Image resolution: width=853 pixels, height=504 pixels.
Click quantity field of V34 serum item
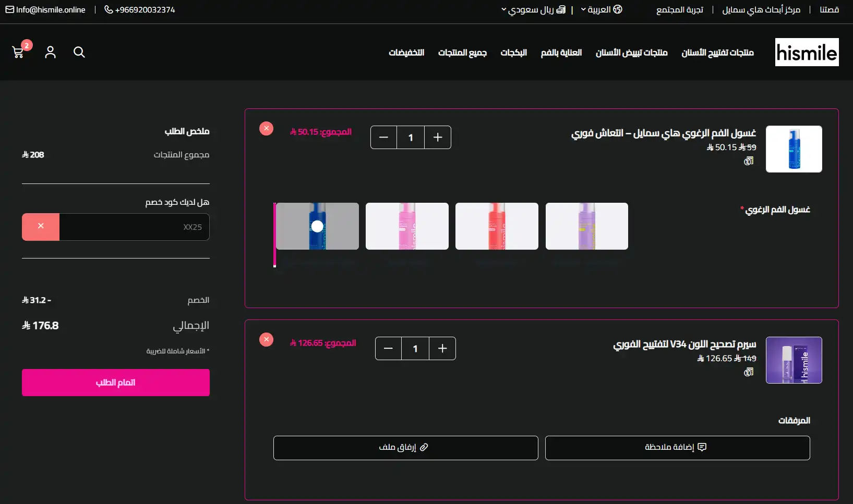click(x=415, y=348)
